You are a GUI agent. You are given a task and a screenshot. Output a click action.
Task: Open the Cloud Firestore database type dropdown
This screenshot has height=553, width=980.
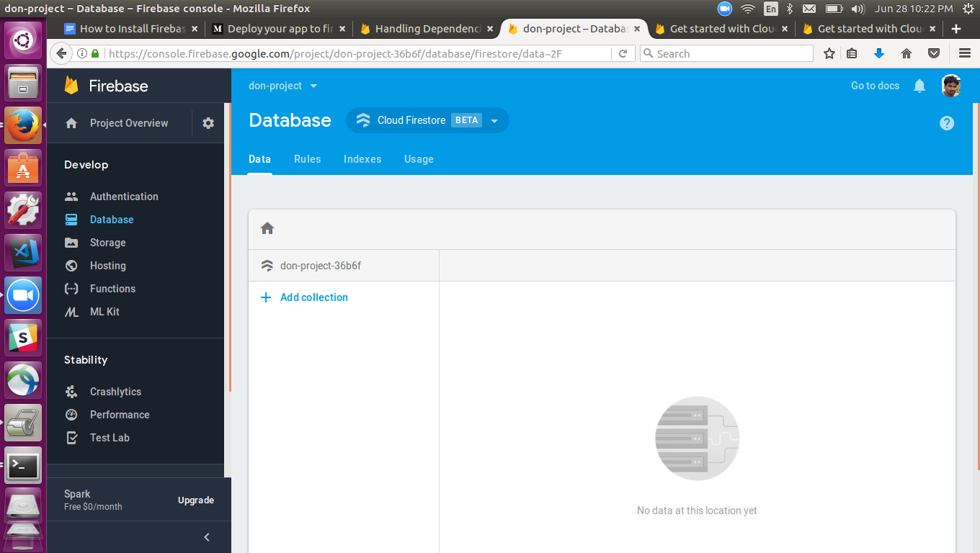pyautogui.click(x=427, y=120)
